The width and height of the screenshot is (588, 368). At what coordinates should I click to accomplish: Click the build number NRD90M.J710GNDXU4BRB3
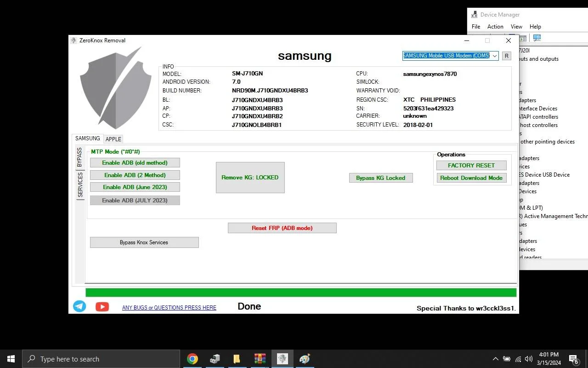pyautogui.click(x=270, y=91)
